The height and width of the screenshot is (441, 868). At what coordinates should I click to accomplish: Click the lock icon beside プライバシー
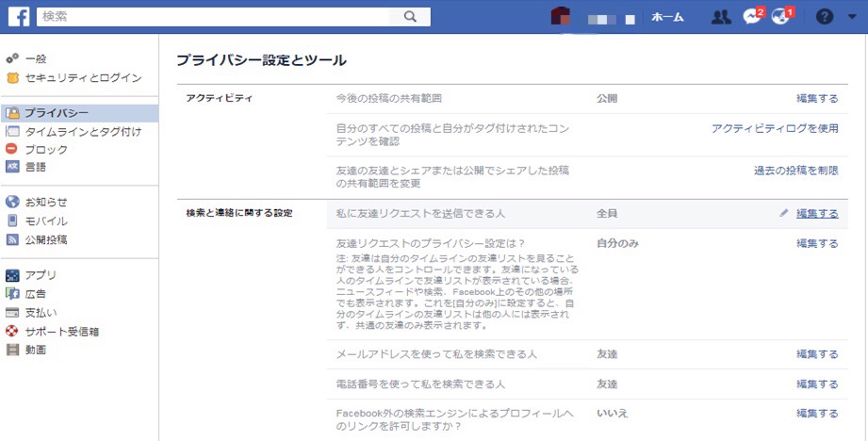point(12,113)
